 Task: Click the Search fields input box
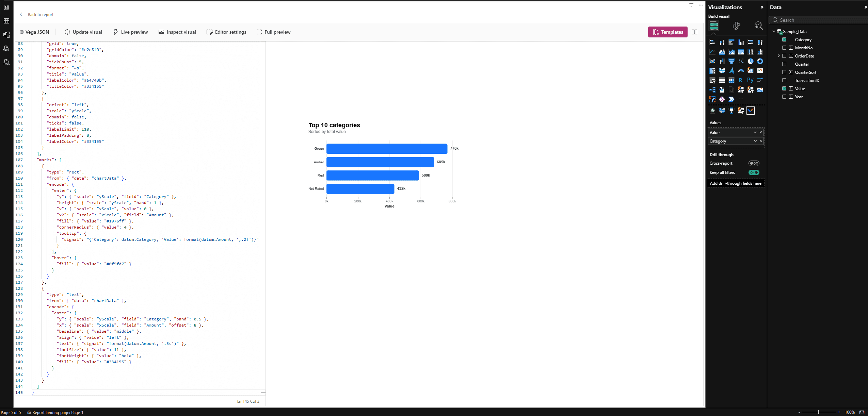click(x=819, y=20)
